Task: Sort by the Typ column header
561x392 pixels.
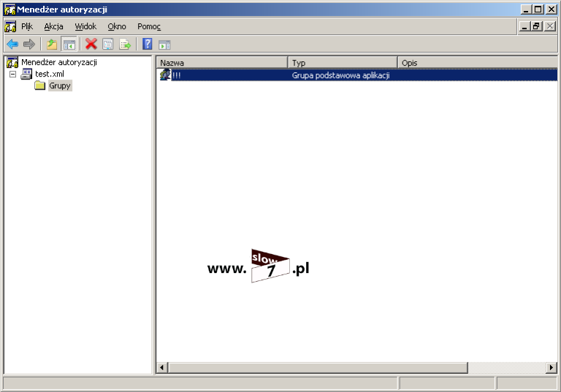Action: pyautogui.click(x=343, y=63)
